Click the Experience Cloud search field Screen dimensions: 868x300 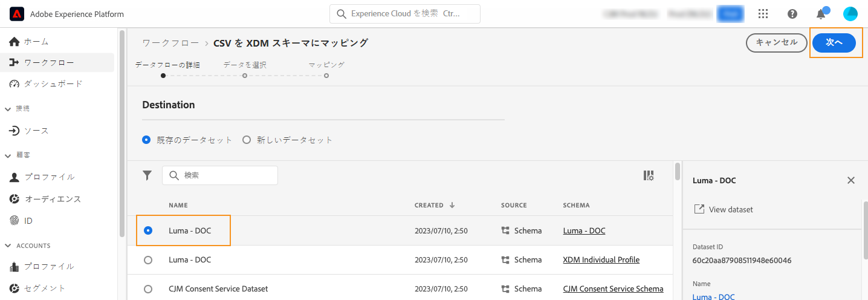[405, 14]
